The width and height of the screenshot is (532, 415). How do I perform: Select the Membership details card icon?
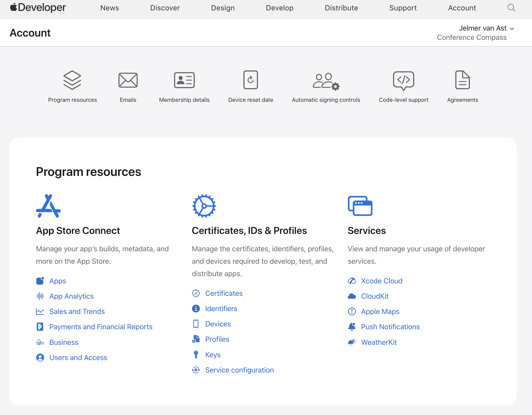pyautogui.click(x=184, y=80)
